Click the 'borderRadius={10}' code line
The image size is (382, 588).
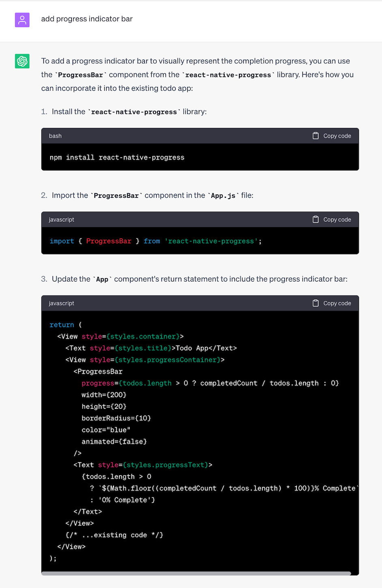[x=116, y=418]
